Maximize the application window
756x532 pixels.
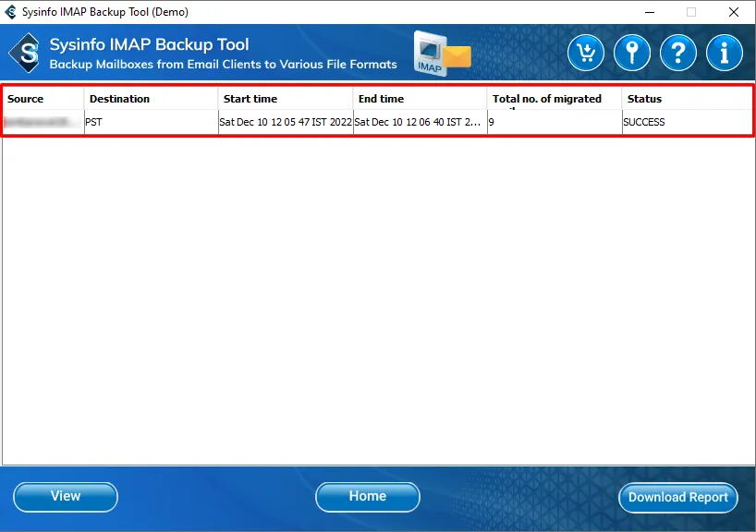(690, 12)
